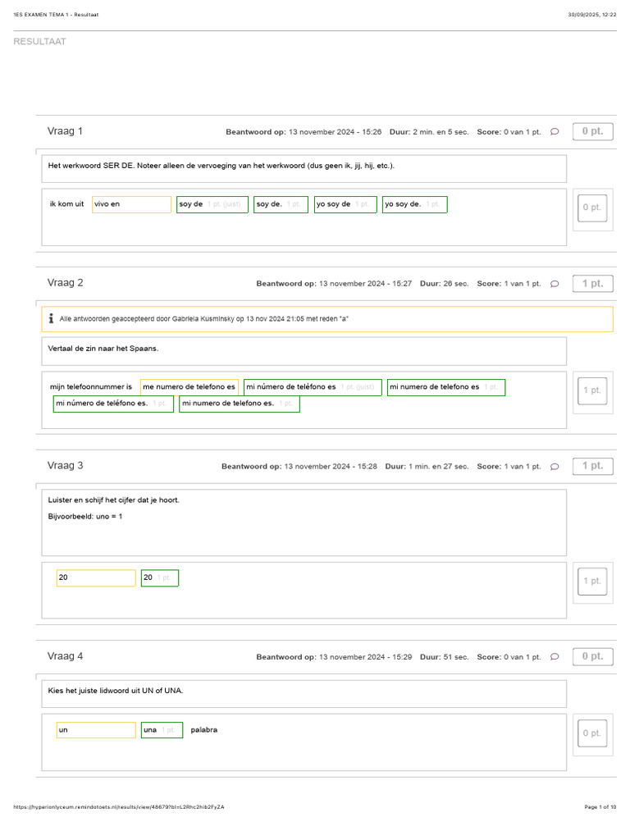Click the 1 pt. box beside the answer 20
The image size is (630, 840).
[x=592, y=582]
